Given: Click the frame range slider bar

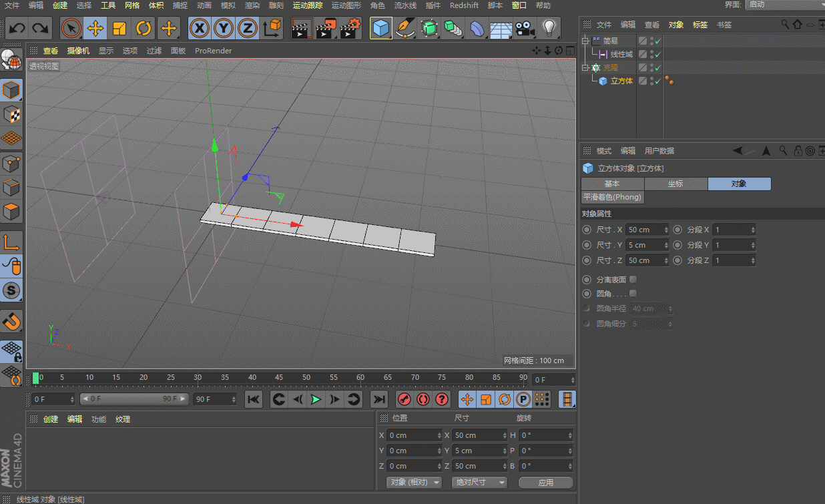Looking at the screenshot, I should [x=135, y=399].
